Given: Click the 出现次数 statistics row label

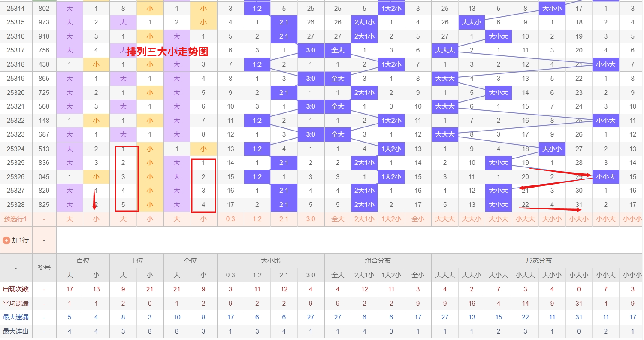Looking at the screenshot, I should pos(16,289).
